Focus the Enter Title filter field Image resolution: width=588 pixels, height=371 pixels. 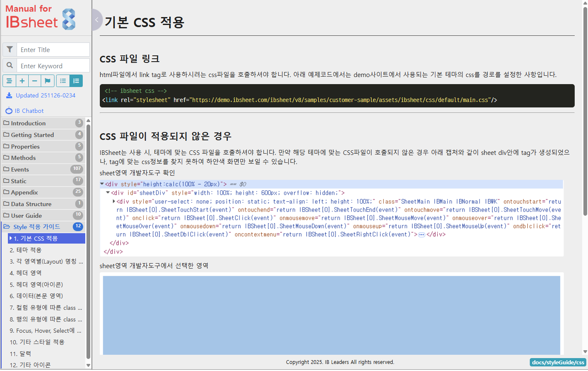click(x=53, y=50)
